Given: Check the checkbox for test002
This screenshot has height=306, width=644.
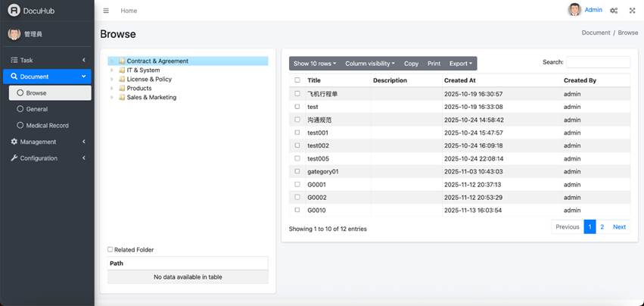Looking at the screenshot, I should [297, 145].
